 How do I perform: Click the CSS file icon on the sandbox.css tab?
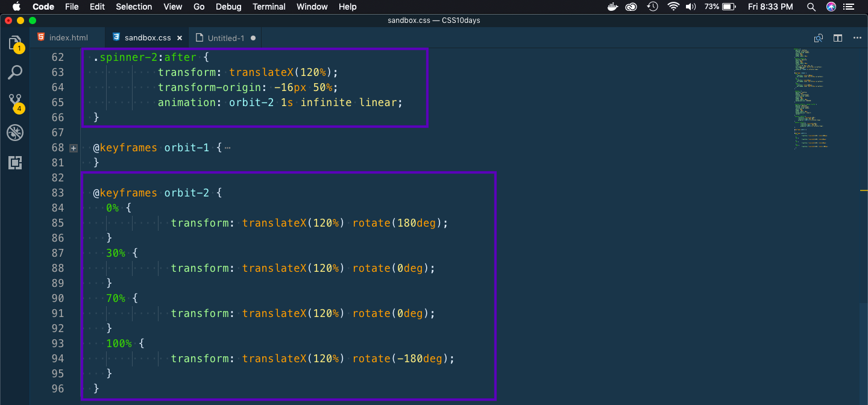tap(116, 37)
